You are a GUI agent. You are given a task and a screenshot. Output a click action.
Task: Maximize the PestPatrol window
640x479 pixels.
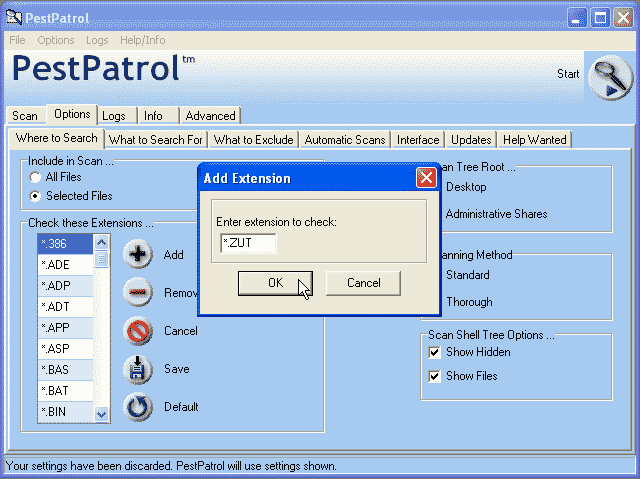tap(600, 18)
